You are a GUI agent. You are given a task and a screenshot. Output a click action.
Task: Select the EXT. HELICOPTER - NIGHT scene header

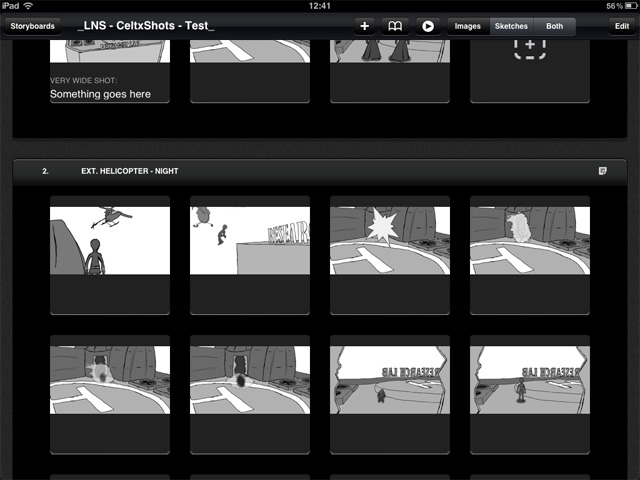click(320, 171)
